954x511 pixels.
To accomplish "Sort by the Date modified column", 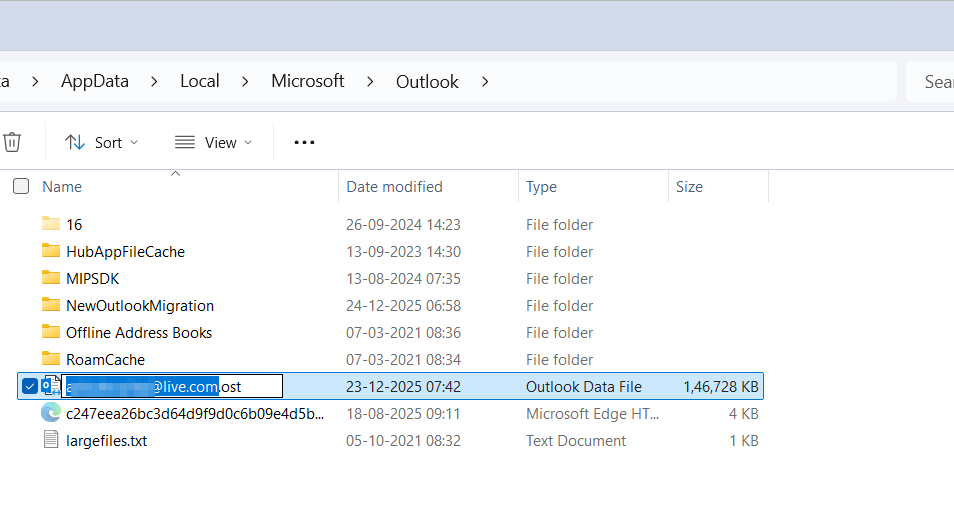I will coord(394,187).
